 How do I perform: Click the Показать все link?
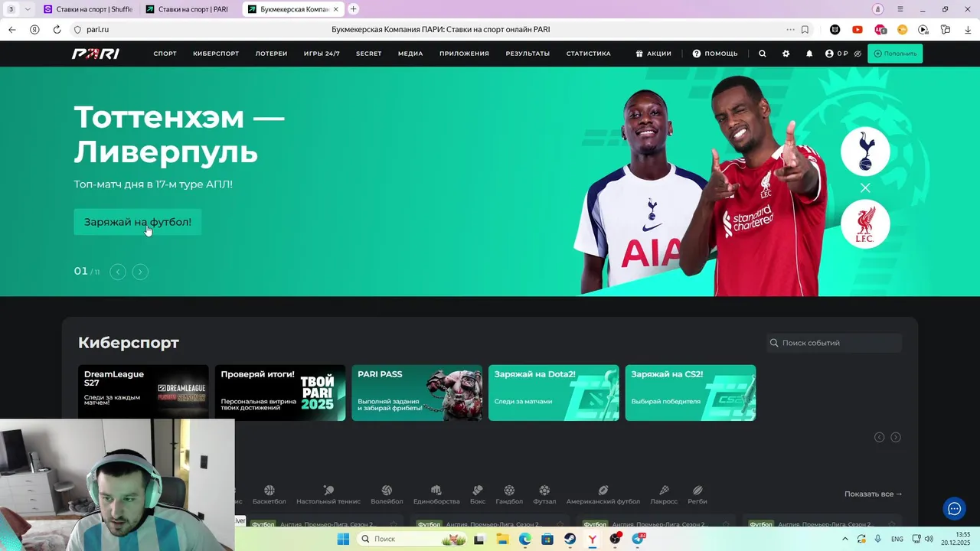click(874, 494)
